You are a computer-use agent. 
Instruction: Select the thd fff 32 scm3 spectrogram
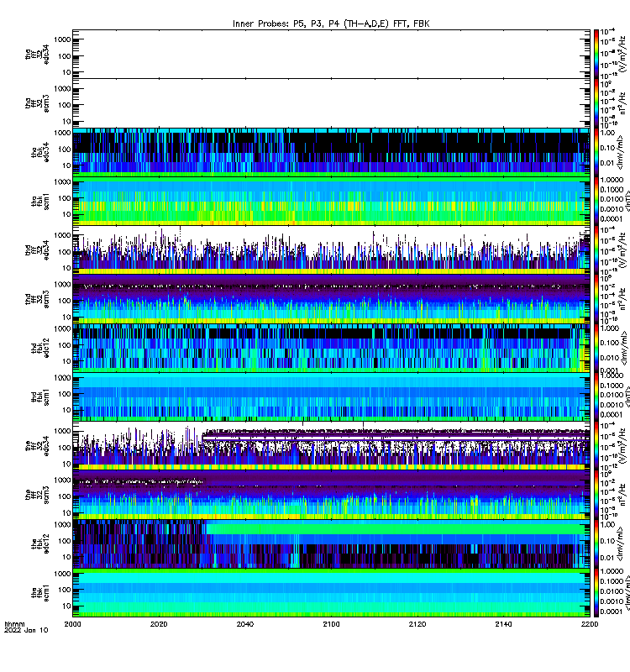click(331, 299)
